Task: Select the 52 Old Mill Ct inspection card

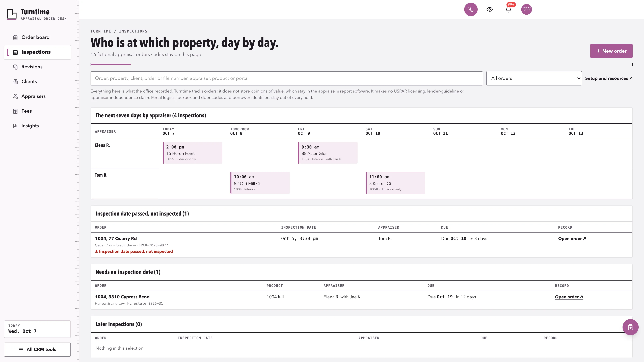Action: [x=260, y=183]
